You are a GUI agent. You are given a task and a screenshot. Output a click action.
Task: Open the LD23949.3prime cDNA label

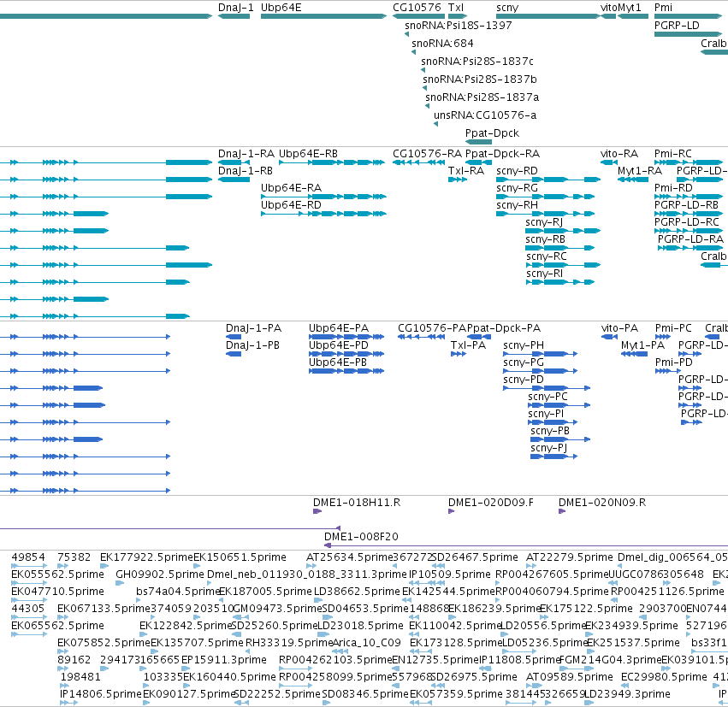tap(627, 694)
